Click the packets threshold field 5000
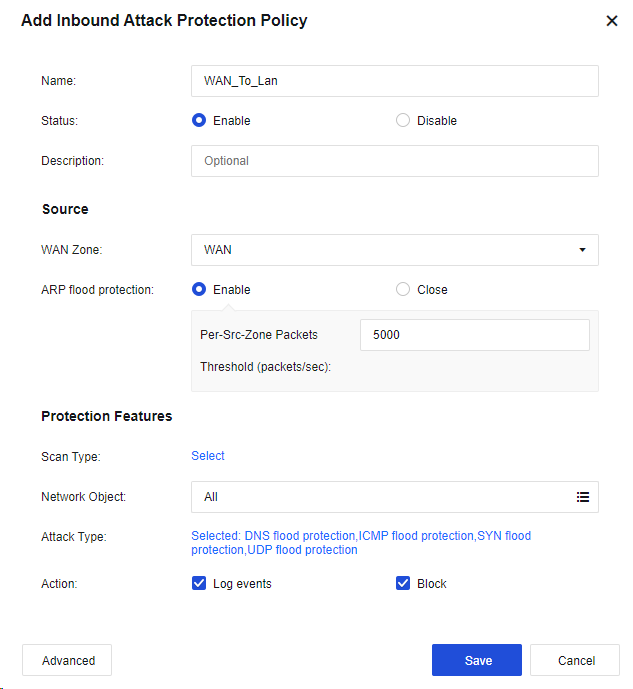Screen dimensions: 633x689 pos(474,335)
